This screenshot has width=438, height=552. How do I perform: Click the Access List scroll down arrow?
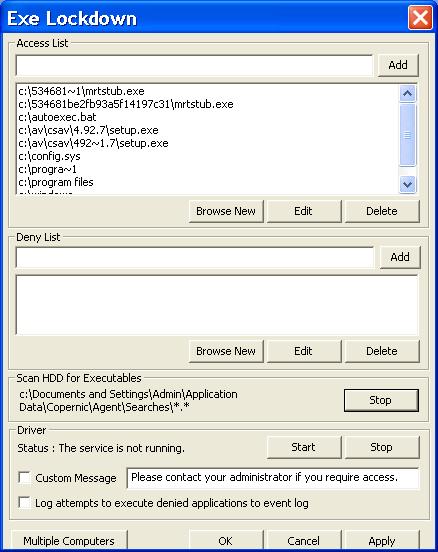tap(407, 184)
